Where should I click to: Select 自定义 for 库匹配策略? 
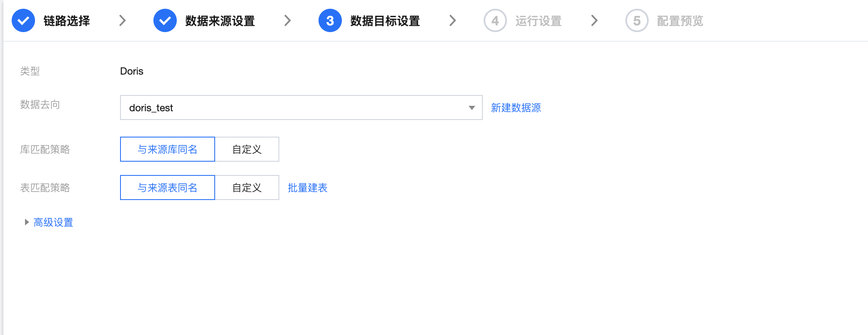point(247,149)
